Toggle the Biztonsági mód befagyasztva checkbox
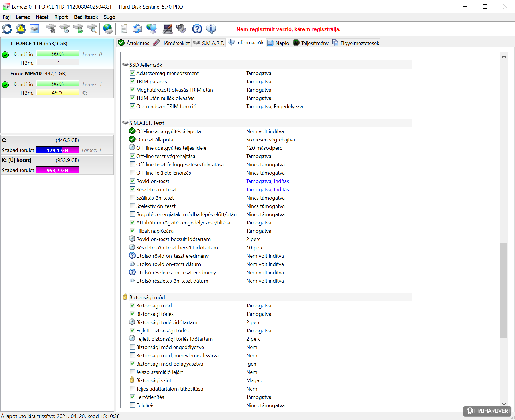Screen dimensions: 515x420 tap(132, 364)
